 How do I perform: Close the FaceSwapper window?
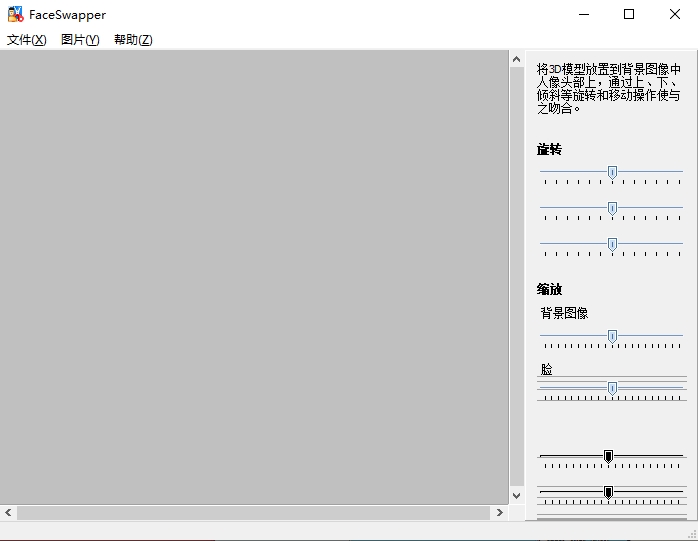(675, 14)
